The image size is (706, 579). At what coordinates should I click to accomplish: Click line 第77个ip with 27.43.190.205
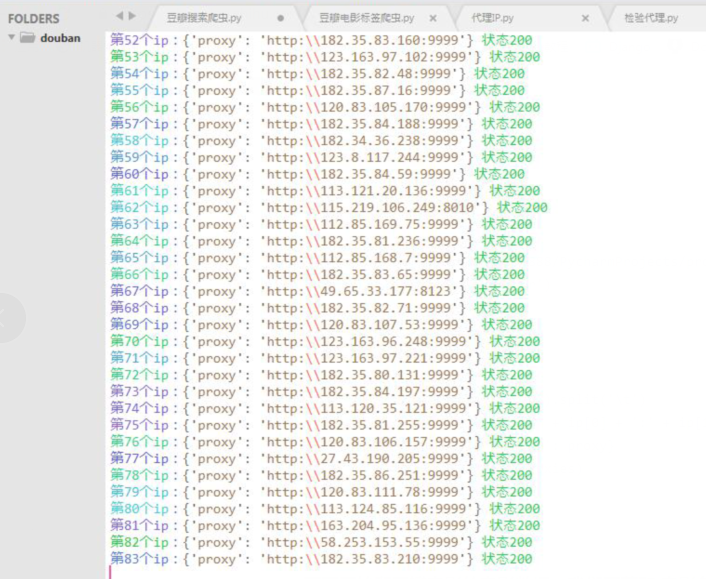(x=321, y=458)
